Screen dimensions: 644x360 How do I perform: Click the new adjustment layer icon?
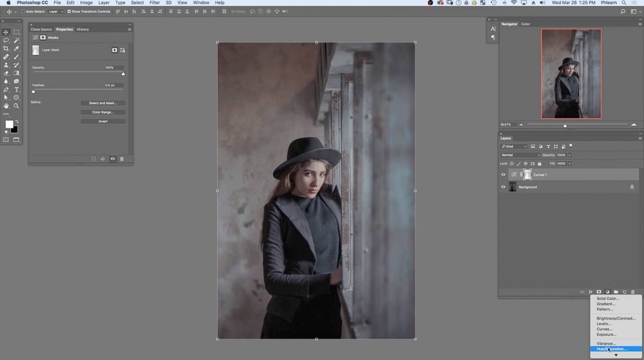click(x=608, y=292)
